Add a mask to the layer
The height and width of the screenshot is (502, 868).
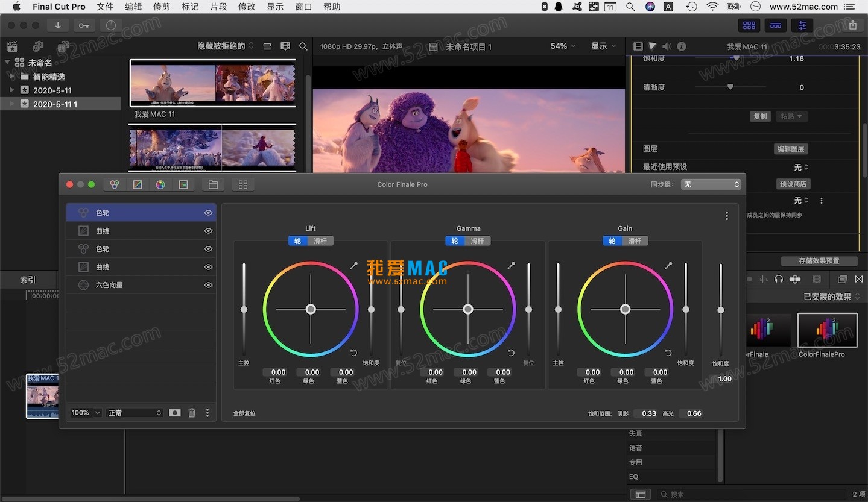pyautogui.click(x=174, y=413)
